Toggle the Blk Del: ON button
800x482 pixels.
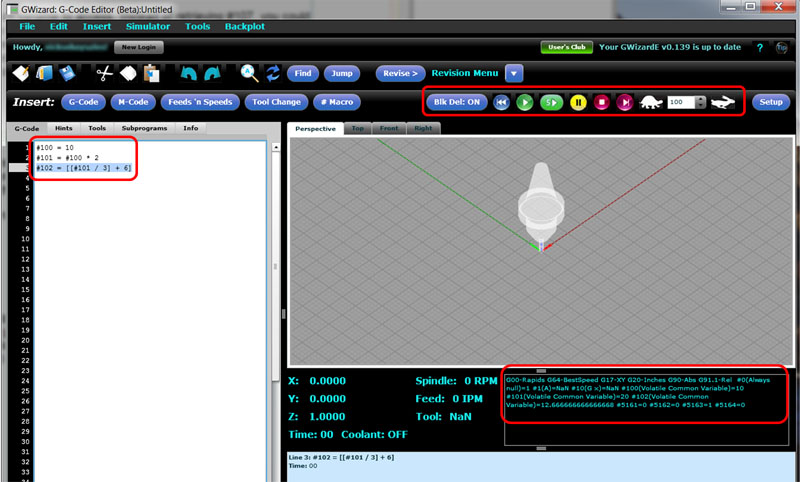tap(455, 102)
